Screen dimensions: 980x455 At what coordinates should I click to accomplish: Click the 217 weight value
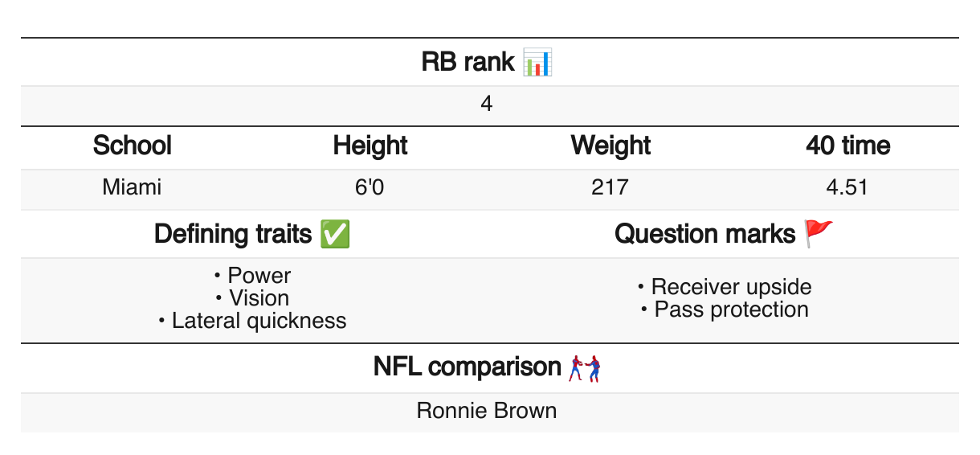[610, 188]
